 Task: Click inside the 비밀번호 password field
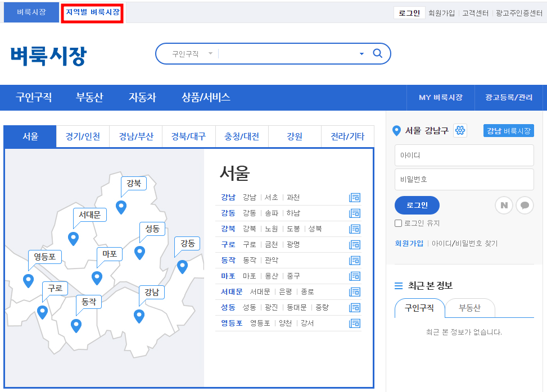(x=464, y=180)
